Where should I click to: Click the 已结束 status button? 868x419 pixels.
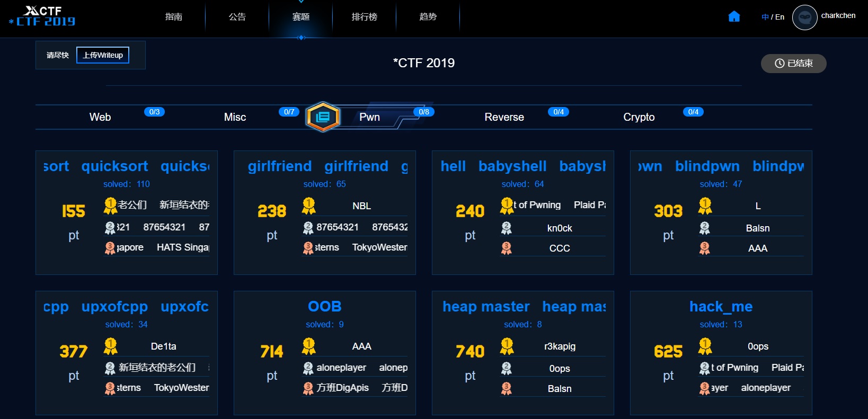point(793,64)
